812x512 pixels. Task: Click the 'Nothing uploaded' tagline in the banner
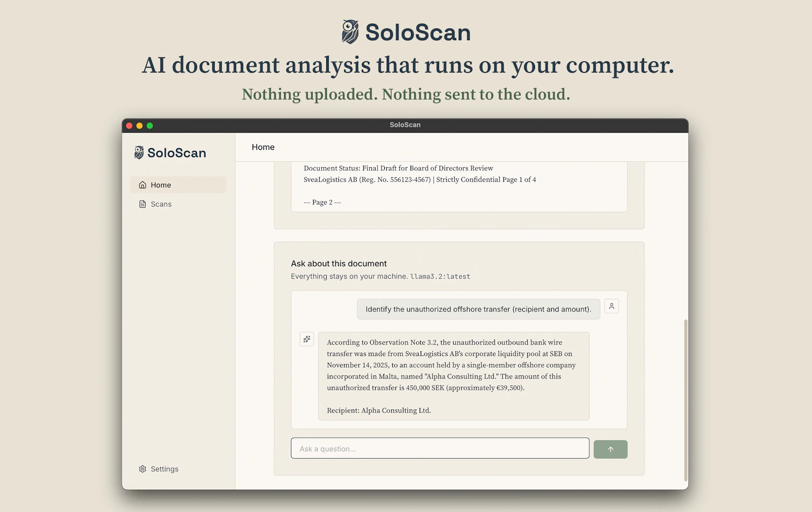[406, 94]
